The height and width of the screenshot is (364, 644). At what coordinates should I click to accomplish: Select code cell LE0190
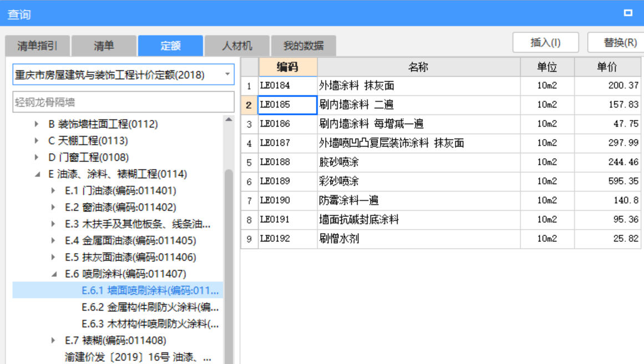point(287,200)
